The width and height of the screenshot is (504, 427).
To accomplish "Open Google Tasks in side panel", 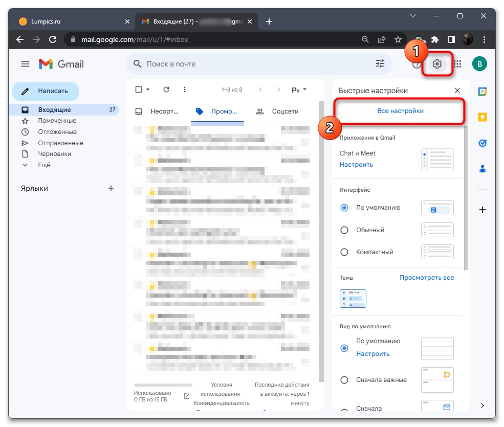I will coord(482,143).
